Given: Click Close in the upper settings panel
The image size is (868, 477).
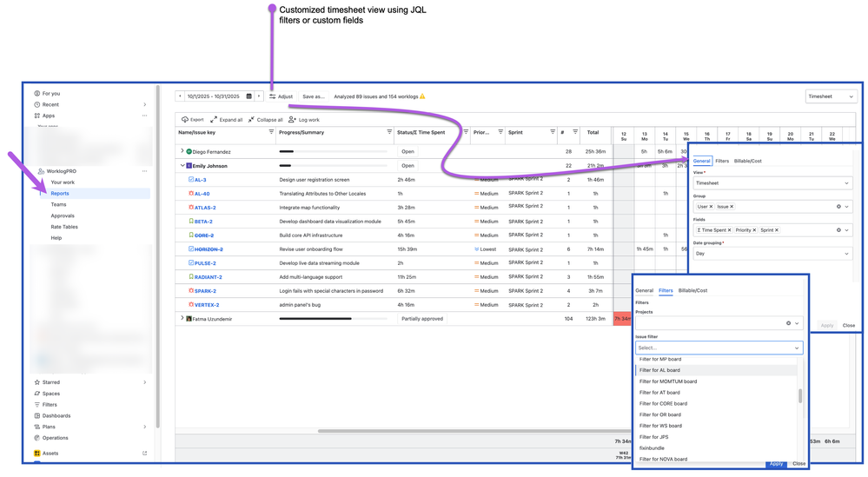Looking at the screenshot, I should (848, 325).
